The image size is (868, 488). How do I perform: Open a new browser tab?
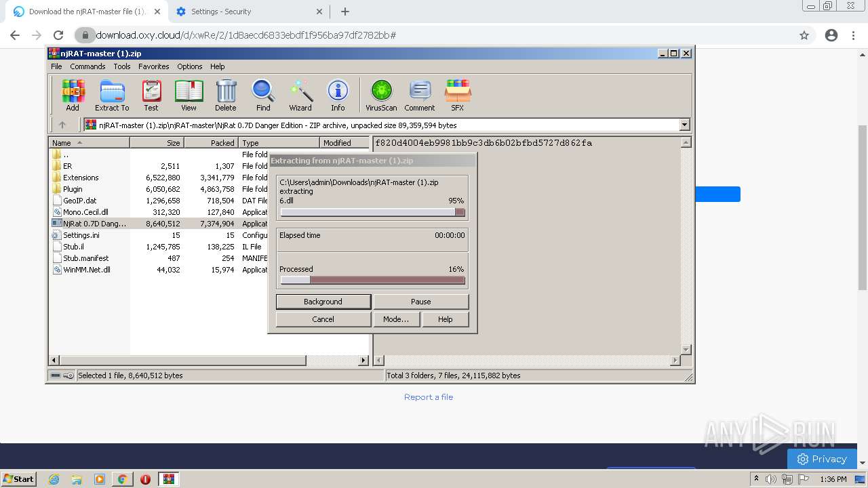click(345, 12)
